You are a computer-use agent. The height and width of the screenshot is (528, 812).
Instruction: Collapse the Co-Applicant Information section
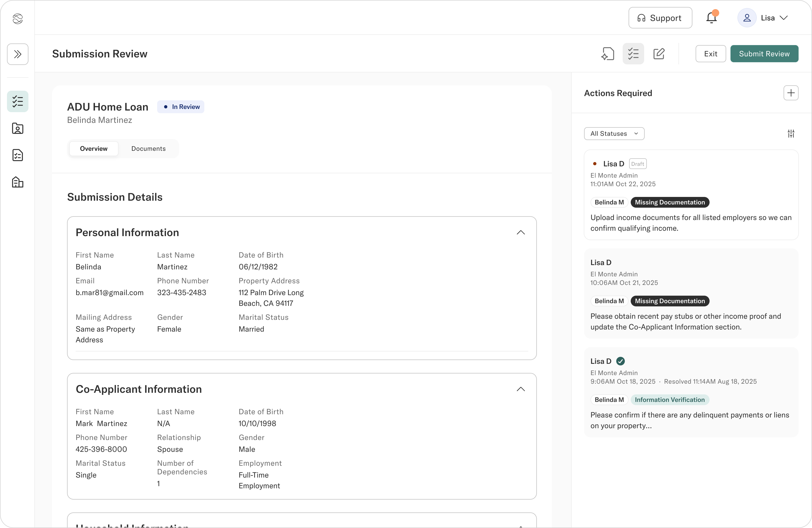point(521,389)
